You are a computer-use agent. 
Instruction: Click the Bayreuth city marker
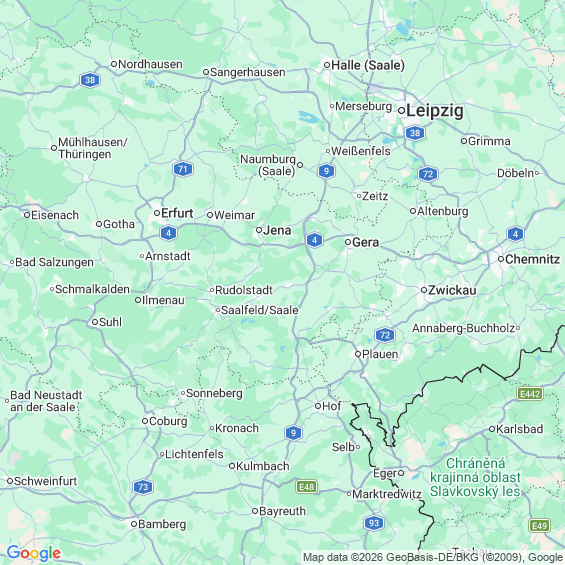[255, 511]
